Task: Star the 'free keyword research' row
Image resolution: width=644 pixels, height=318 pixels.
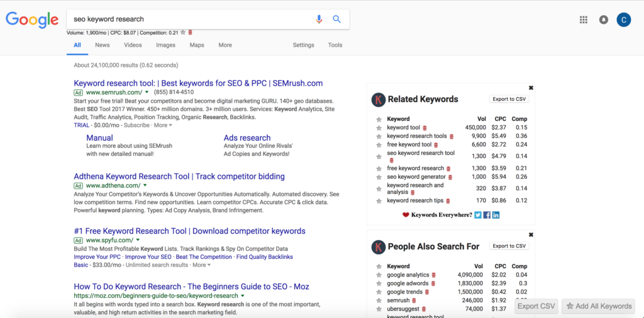Action: pyautogui.click(x=379, y=168)
